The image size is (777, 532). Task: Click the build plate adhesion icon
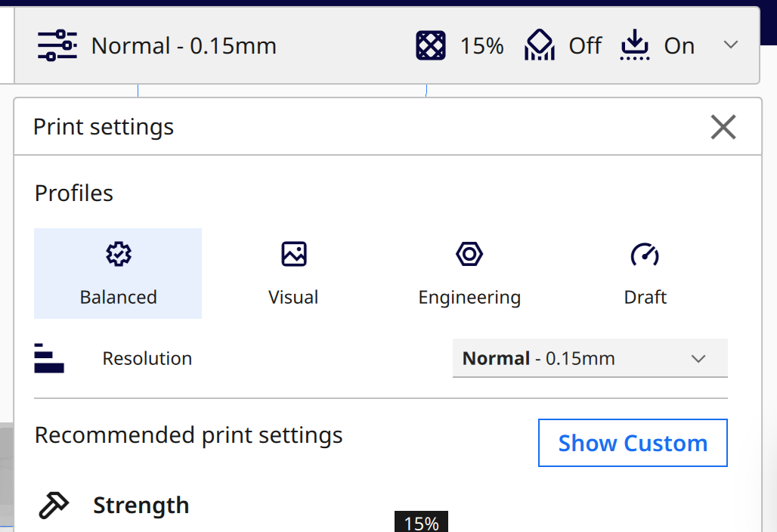[x=635, y=46]
